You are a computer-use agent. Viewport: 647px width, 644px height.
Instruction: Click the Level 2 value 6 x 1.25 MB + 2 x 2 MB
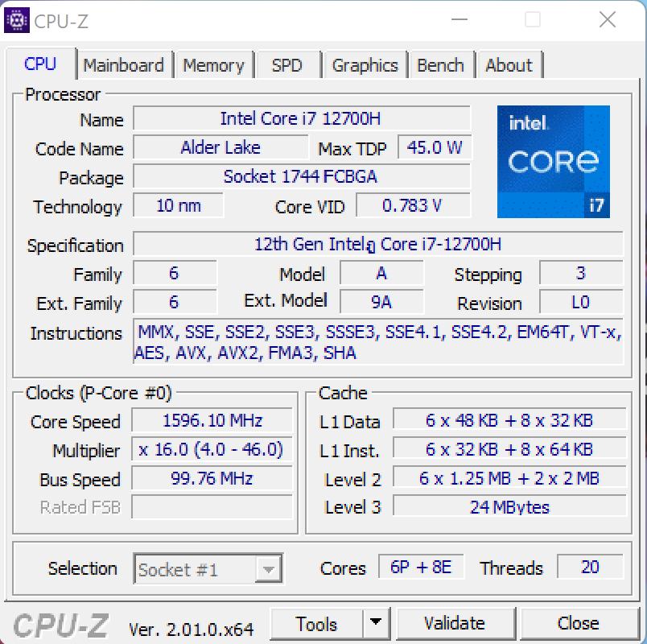509,478
